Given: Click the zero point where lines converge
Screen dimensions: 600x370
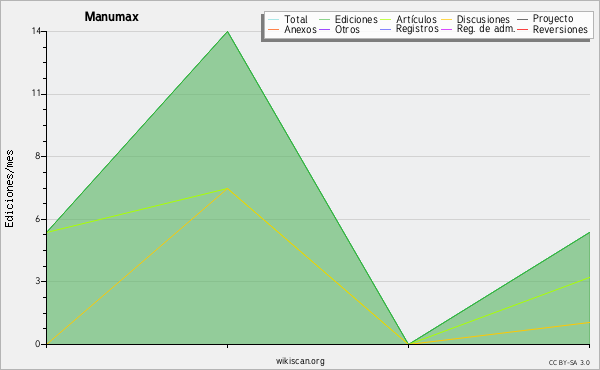Looking at the screenshot, I should pos(409,344).
